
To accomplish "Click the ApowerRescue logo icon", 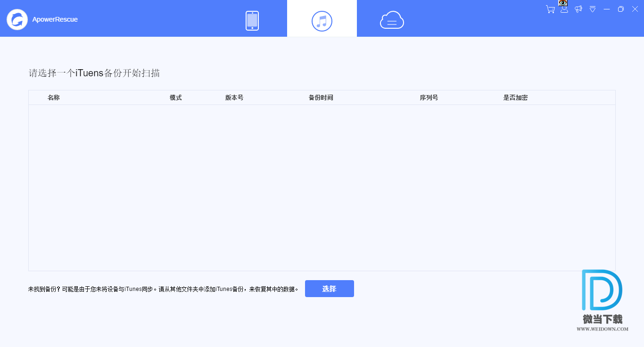I will (17, 19).
